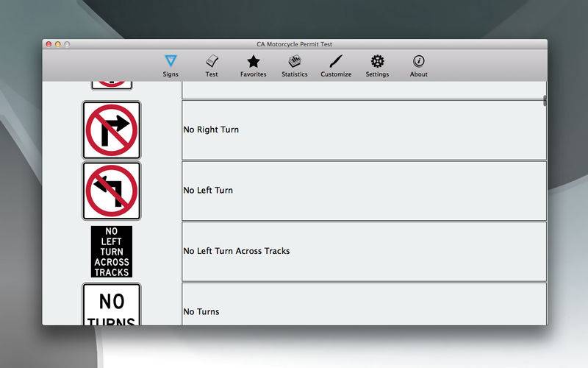The image size is (588, 368).
Task: Open the Settings gear icon
Action: click(377, 61)
